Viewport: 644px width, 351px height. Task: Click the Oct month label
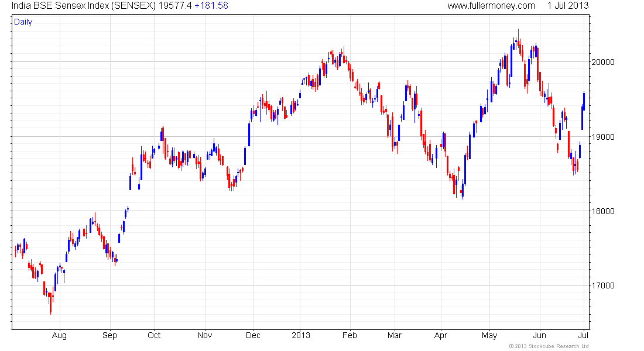coord(154,335)
